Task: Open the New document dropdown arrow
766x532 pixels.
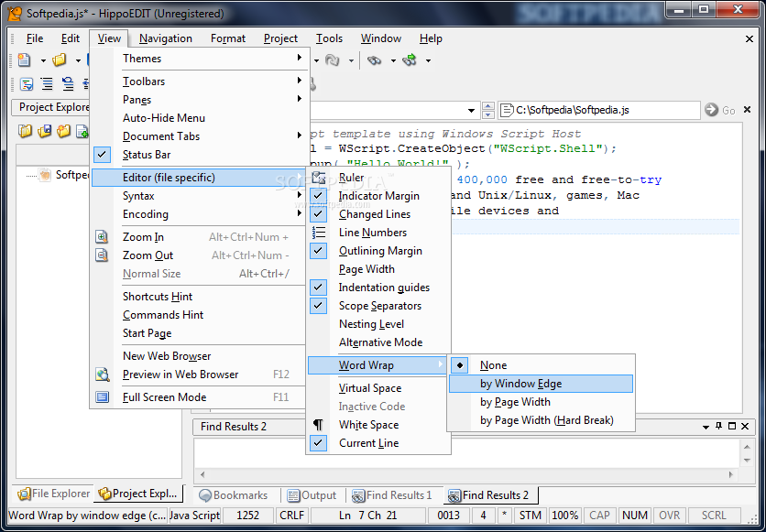Action: (42, 60)
